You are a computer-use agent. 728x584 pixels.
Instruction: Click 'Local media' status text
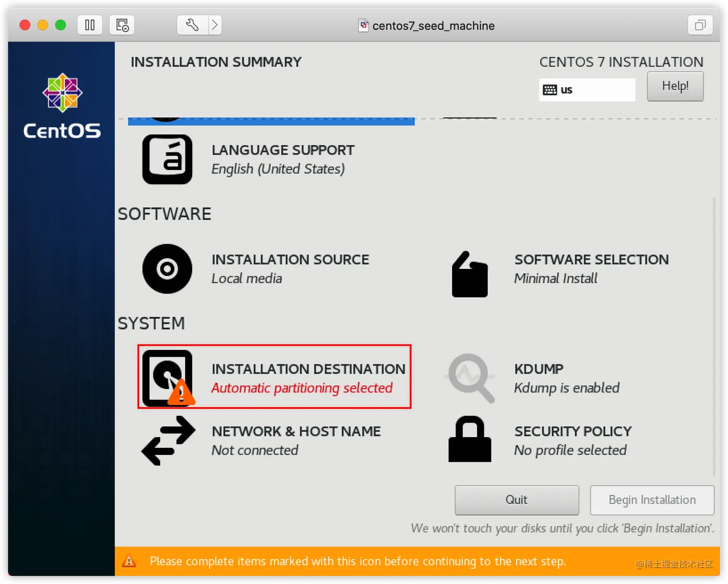(247, 278)
